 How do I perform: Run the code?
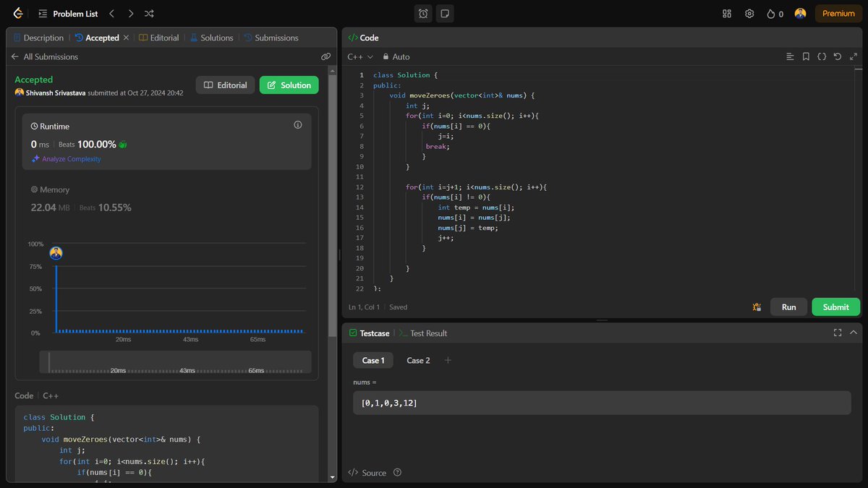[788, 307]
